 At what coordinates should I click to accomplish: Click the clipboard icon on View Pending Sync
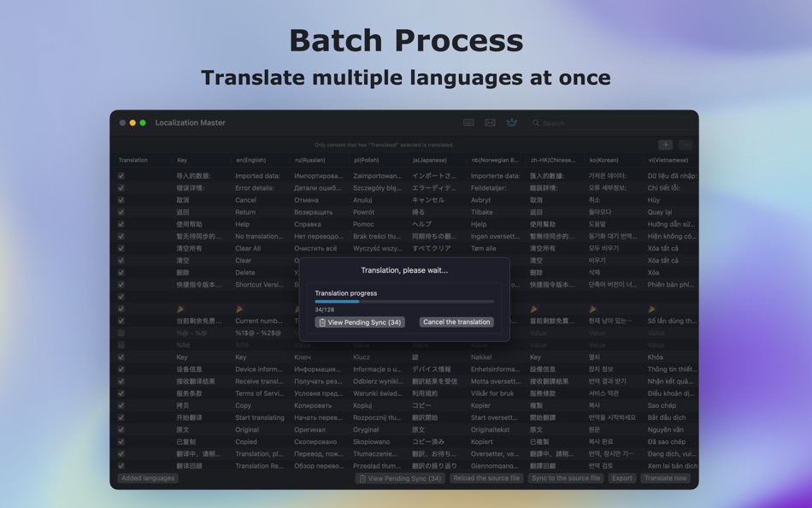[322, 322]
